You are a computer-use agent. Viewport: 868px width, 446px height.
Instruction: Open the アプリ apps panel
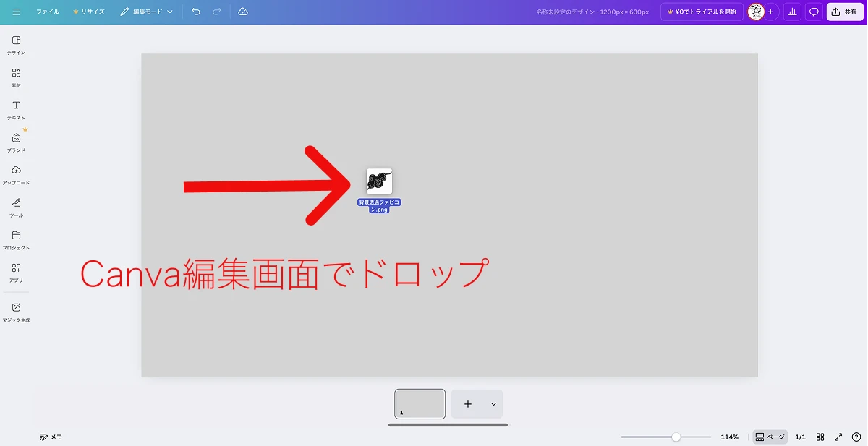click(x=16, y=272)
